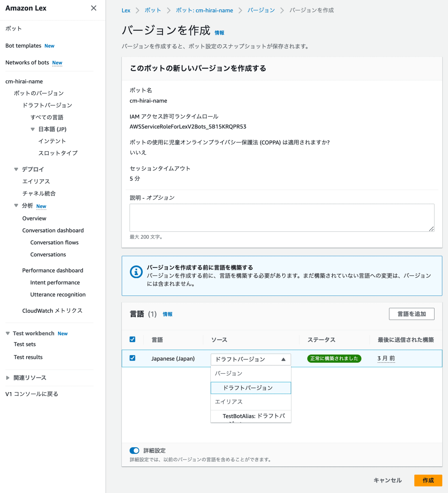The width and height of the screenshot is (448, 493).
Task: Open CloudWatch メトリクス in the sidebar
Action: pos(52,311)
